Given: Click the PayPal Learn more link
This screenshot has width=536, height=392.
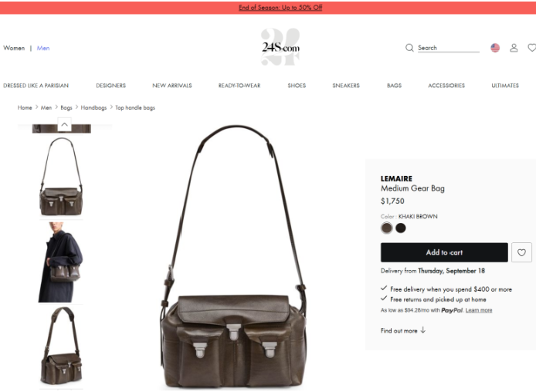Looking at the screenshot, I should point(479,310).
